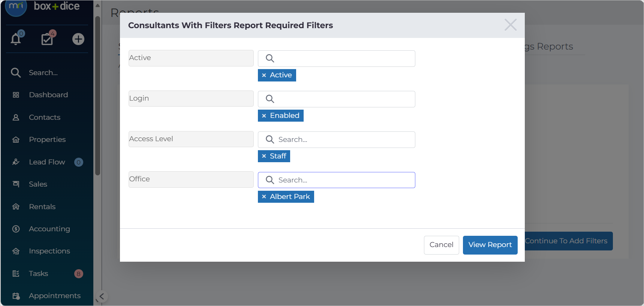The width and height of the screenshot is (644, 306).
Task: Remove the Staff filter tag
Action: click(264, 156)
